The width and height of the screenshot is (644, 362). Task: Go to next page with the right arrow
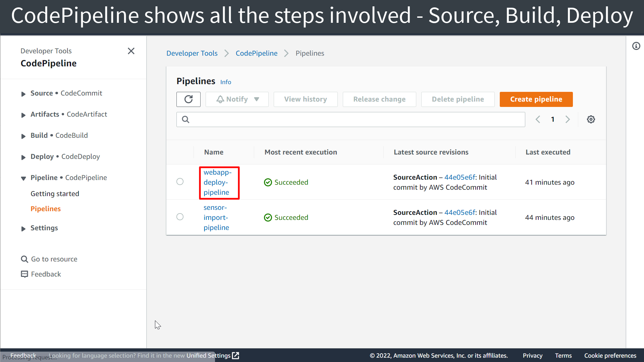[x=568, y=119]
